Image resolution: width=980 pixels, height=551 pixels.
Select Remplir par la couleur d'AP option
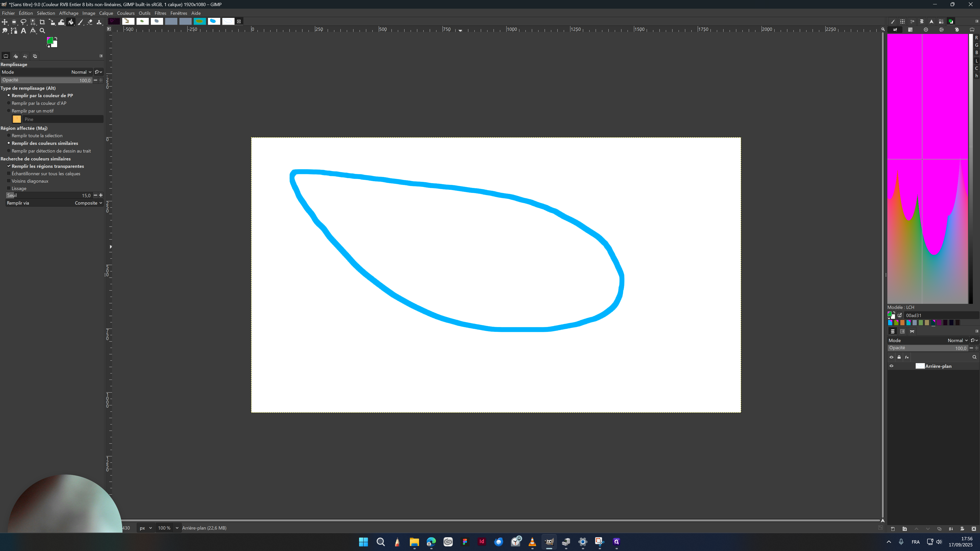coord(9,103)
